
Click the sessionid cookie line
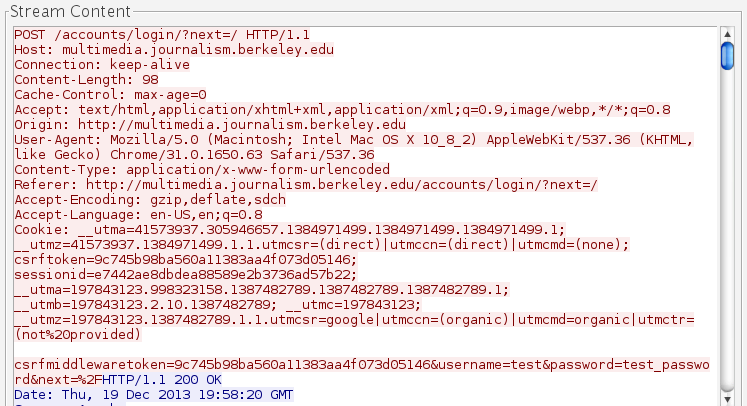[x=185, y=273]
